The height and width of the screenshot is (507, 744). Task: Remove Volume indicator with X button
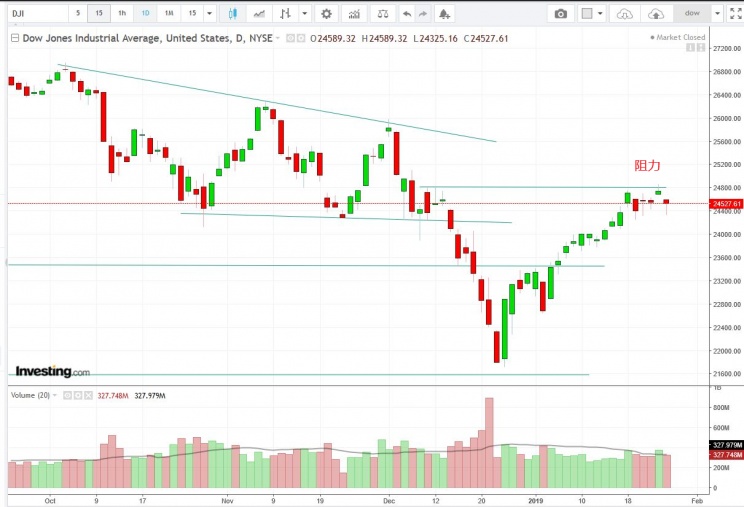click(x=88, y=395)
